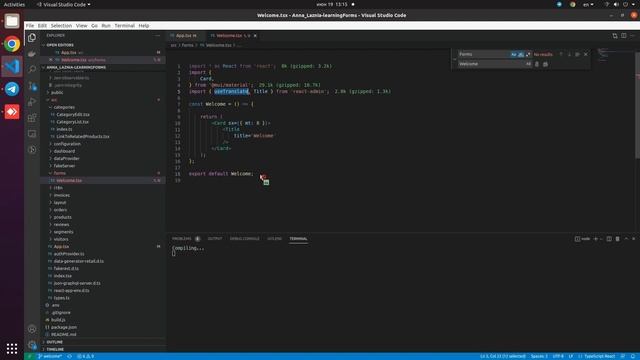The width and height of the screenshot is (640, 360).
Task: Open Telegram from Ubuntu dock
Action: (12, 89)
